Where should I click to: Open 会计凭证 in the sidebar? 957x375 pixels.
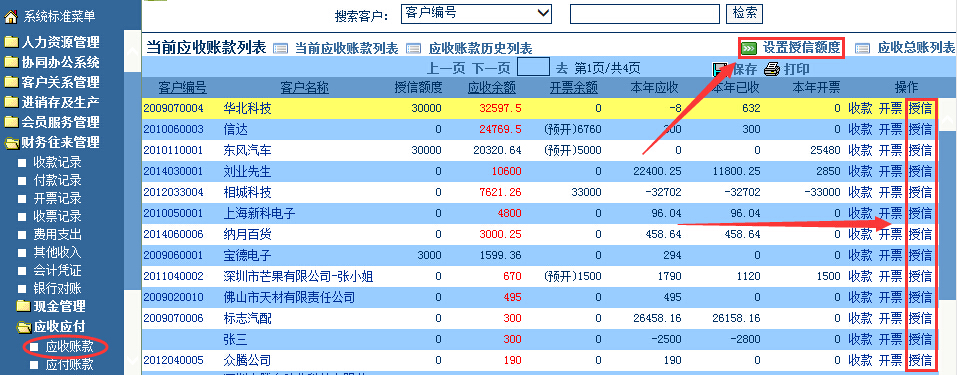(x=57, y=270)
